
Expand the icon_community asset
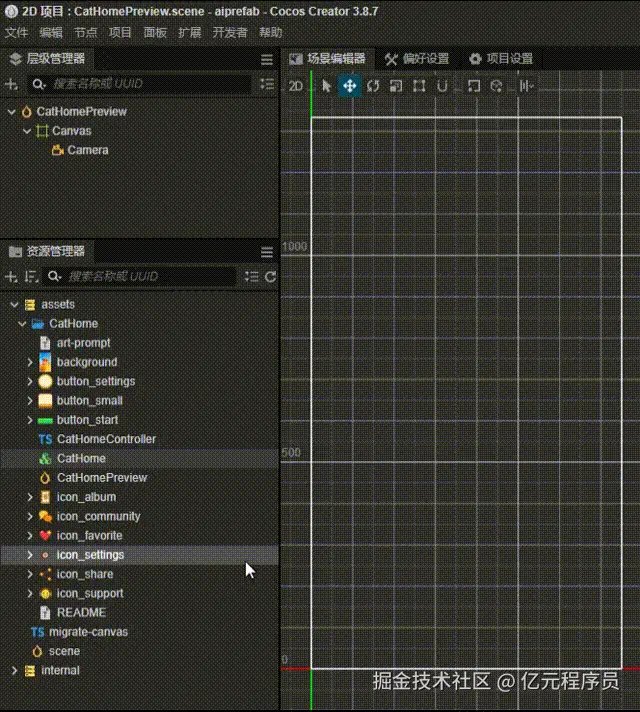pos(30,516)
